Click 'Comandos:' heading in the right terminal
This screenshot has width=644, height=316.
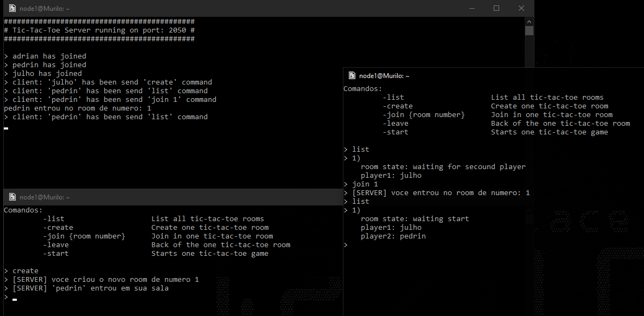pyautogui.click(x=362, y=89)
